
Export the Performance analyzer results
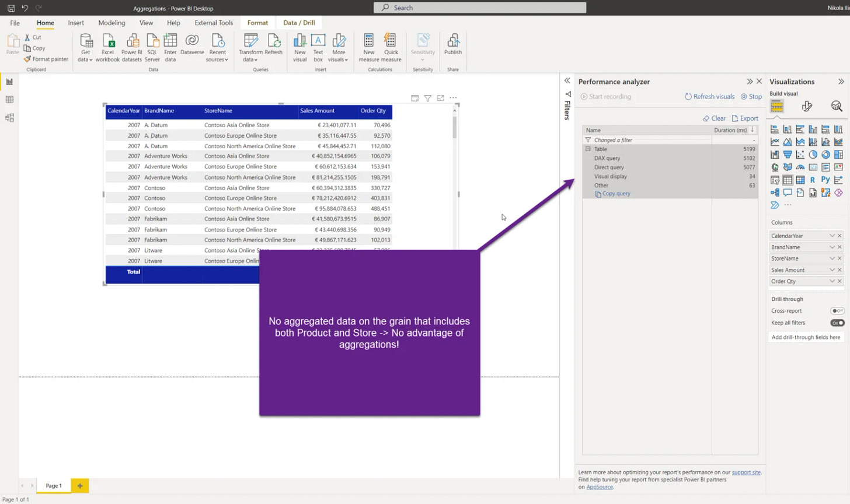[x=745, y=118]
